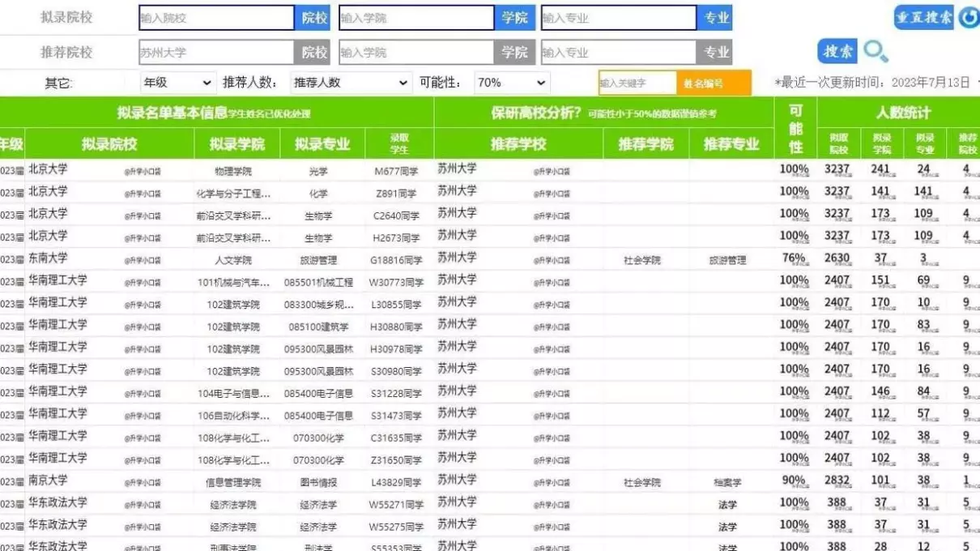
Task: Click the 推荐学校 column header
Action: pos(518,144)
